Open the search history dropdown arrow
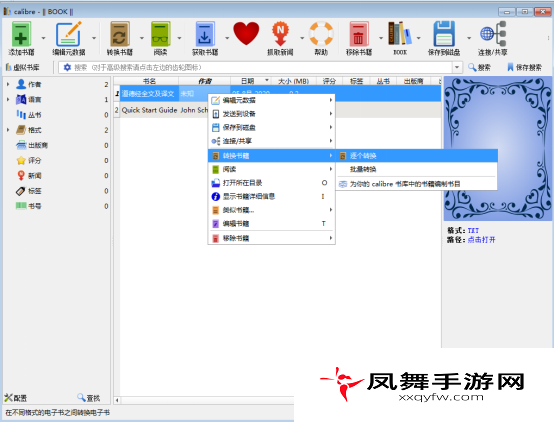The height and width of the screenshot is (423, 554). 457,67
